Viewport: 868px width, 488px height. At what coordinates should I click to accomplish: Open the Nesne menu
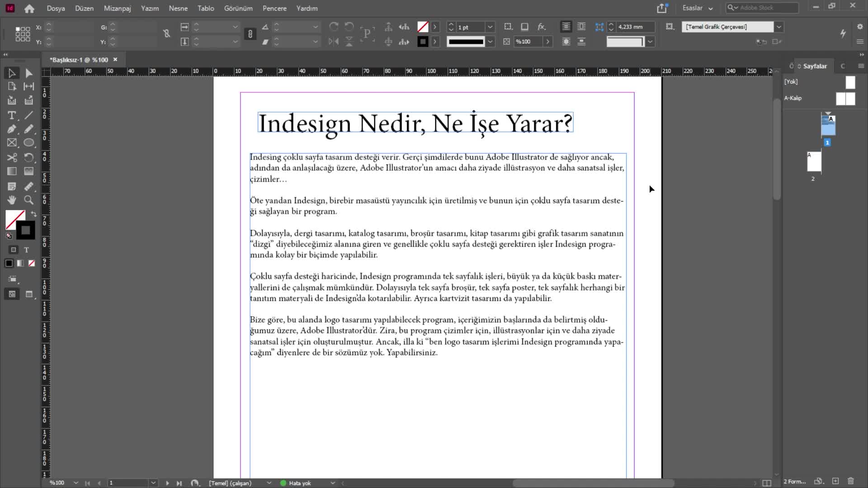tap(178, 8)
